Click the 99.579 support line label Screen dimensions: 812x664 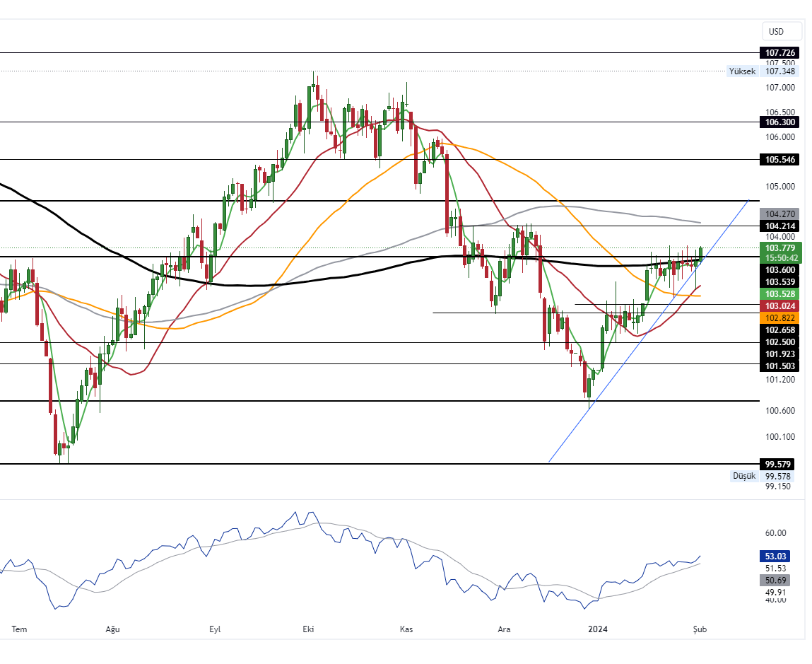click(x=780, y=465)
